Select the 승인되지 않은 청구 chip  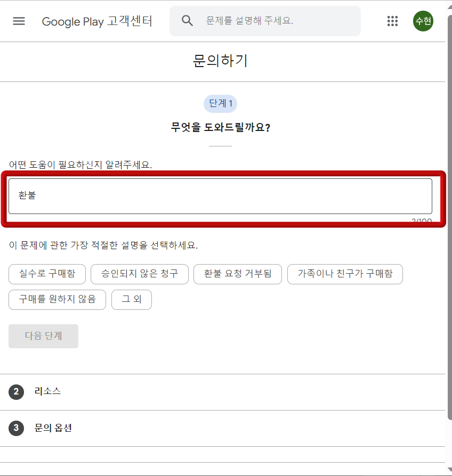tap(139, 274)
